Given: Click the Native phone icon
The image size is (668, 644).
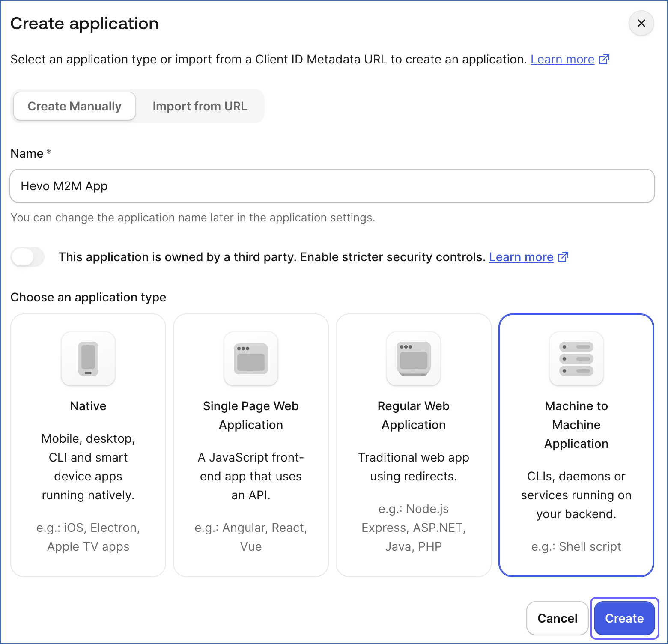Looking at the screenshot, I should (88, 359).
